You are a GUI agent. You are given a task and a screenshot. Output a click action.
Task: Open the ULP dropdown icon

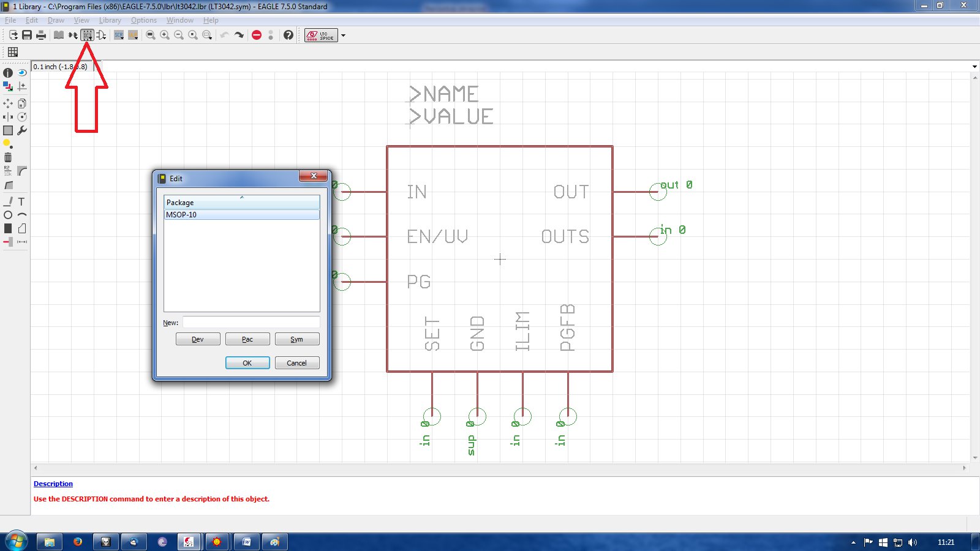tap(133, 35)
